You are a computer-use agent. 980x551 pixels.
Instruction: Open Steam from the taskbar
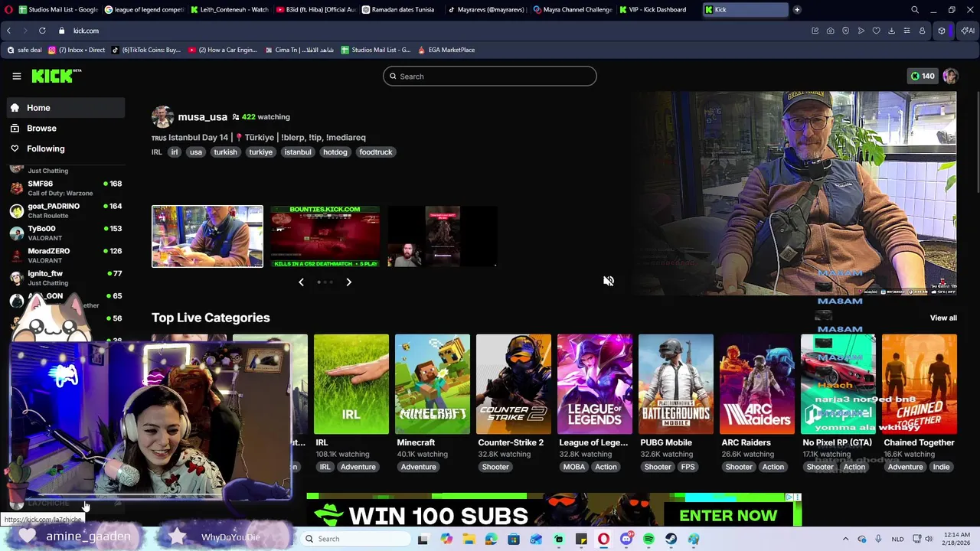[671, 539]
